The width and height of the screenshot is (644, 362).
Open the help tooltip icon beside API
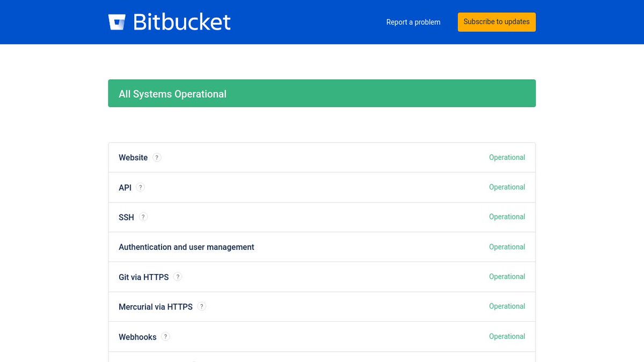[141, 187]
